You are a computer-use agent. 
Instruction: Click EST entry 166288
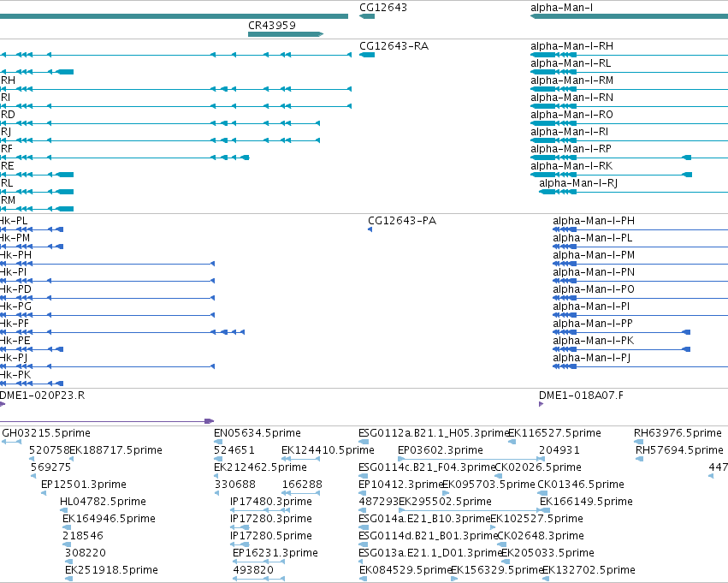pos(302,485)
